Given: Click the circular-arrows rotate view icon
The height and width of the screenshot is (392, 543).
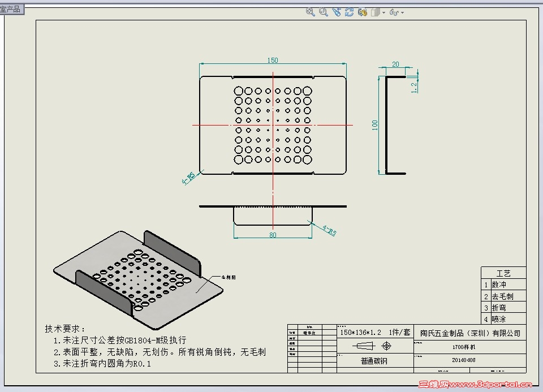Looking at the screenshot, I should [x=350, y=12].
